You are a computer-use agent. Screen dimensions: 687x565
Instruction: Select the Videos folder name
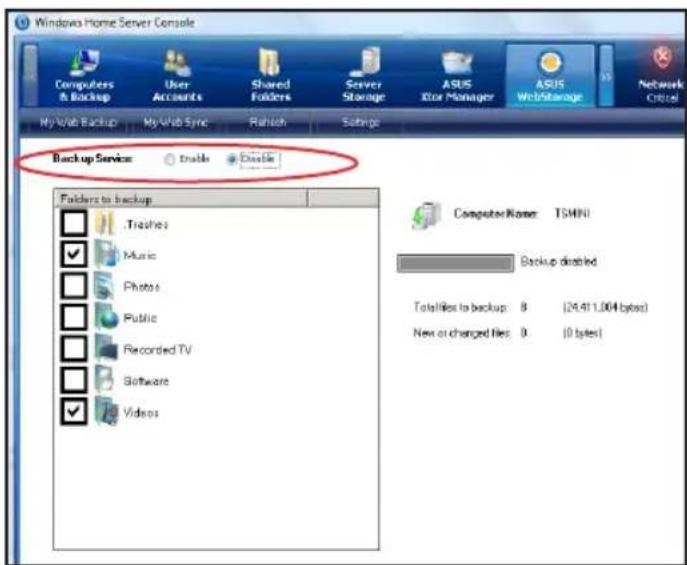141,413
